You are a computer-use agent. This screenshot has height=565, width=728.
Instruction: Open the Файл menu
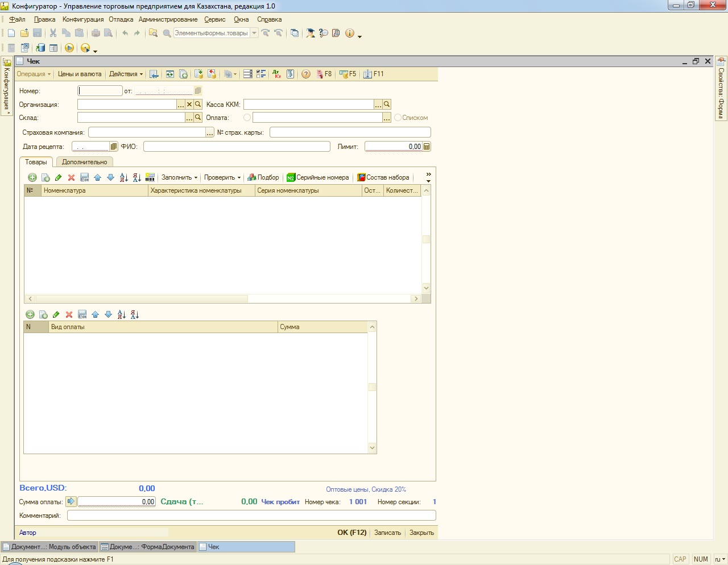(x=17, y=19)
